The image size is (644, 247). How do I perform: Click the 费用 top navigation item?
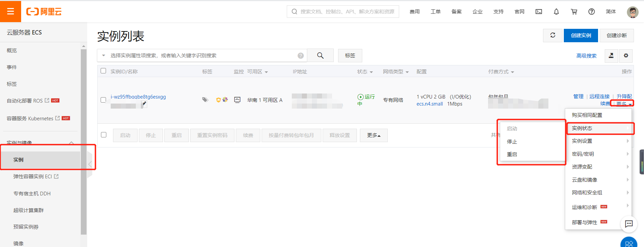(415, 12)
